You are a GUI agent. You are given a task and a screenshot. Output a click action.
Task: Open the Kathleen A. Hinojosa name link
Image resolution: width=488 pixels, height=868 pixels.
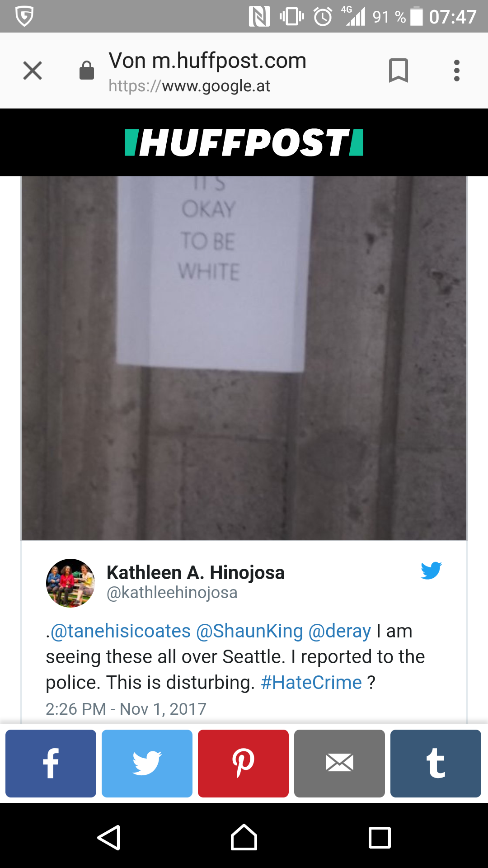tap(196, 572)
